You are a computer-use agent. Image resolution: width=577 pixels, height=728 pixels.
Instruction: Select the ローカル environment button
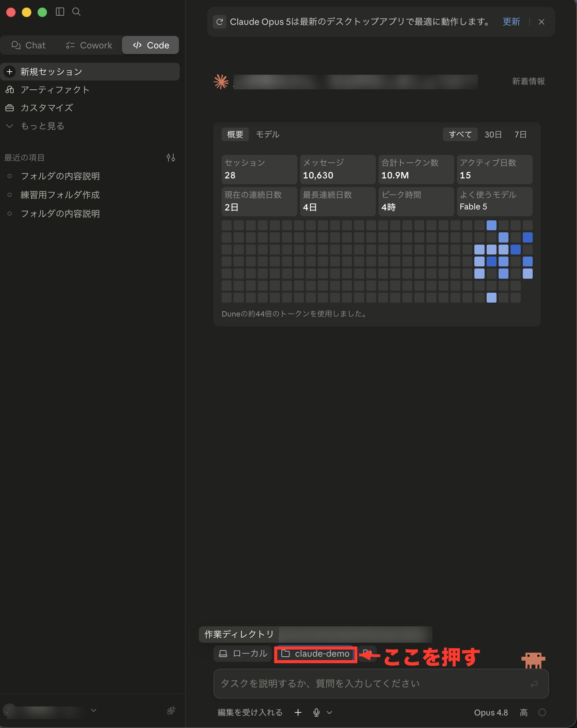[x=243, y=654]
